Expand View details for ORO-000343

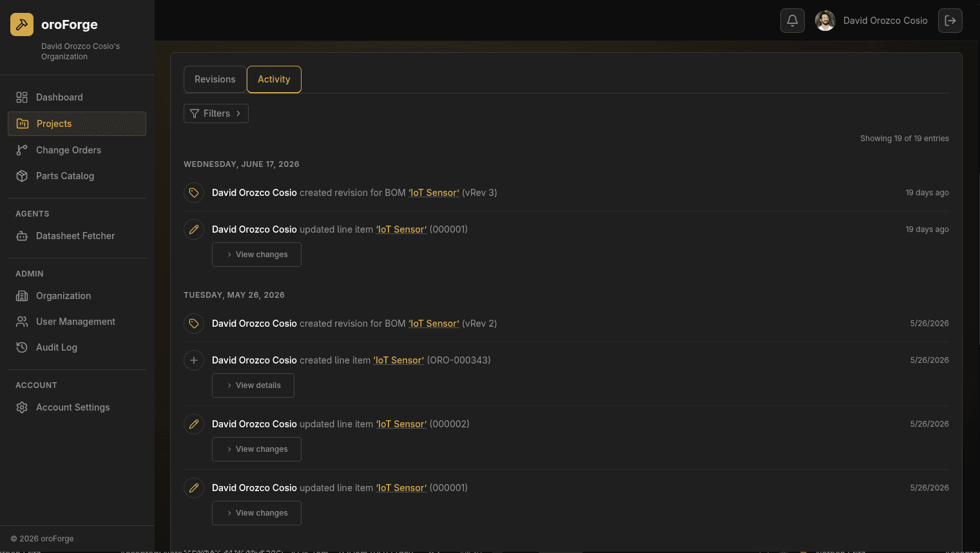click(253, 385)
